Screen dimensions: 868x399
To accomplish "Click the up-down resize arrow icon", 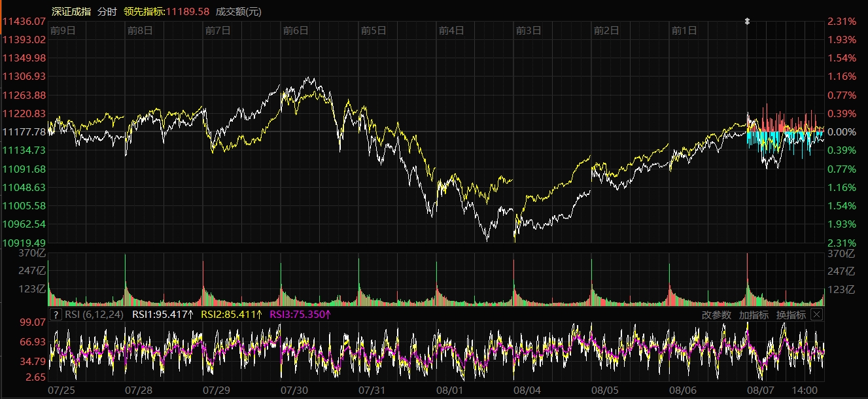I will (x=748, y=22).
